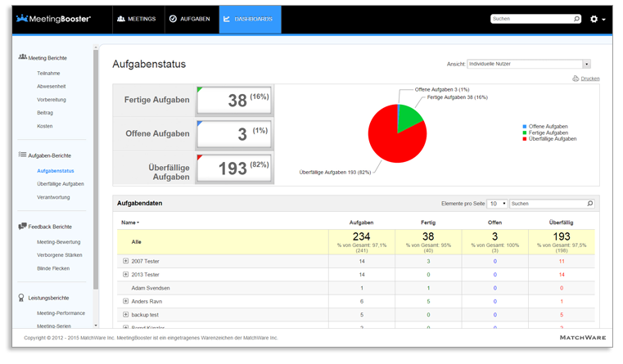The height and width of the screenshot is (364, 623).
Task: Click the magnifier icon in top search
Action: coord(577,19)
